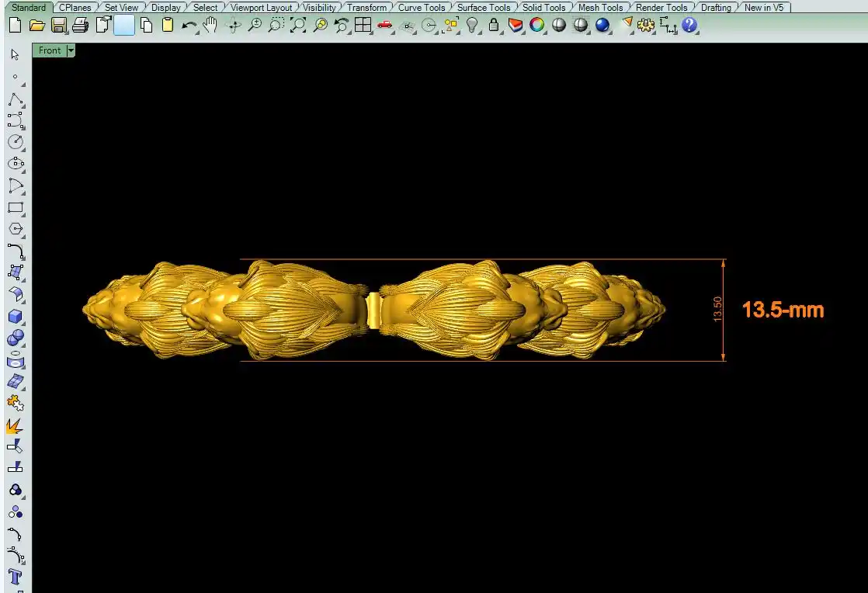Click the color wheel object properties icon
The width and height of the screenshot is (868, 593).
coord(536,26)
